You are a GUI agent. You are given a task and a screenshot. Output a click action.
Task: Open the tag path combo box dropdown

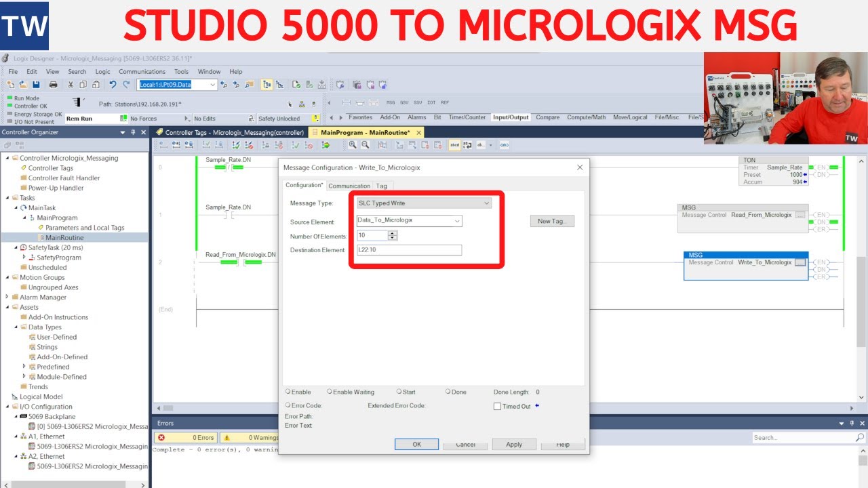tap(212, 85)
